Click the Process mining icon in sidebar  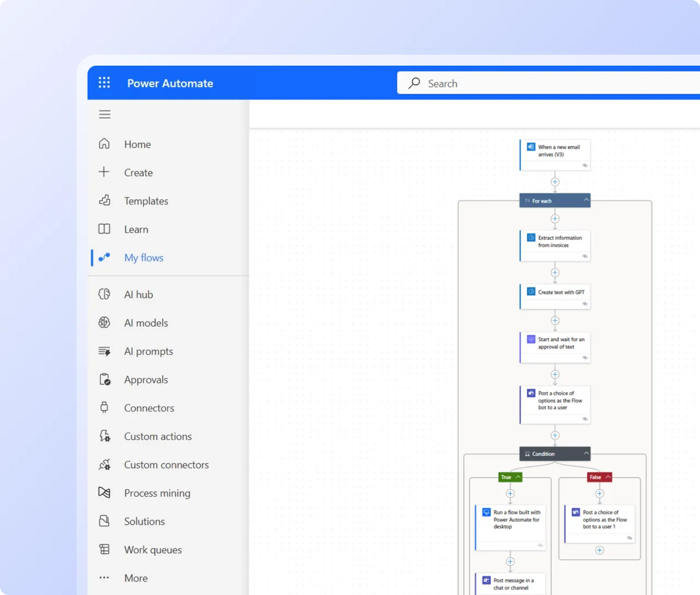pos(104,493)
